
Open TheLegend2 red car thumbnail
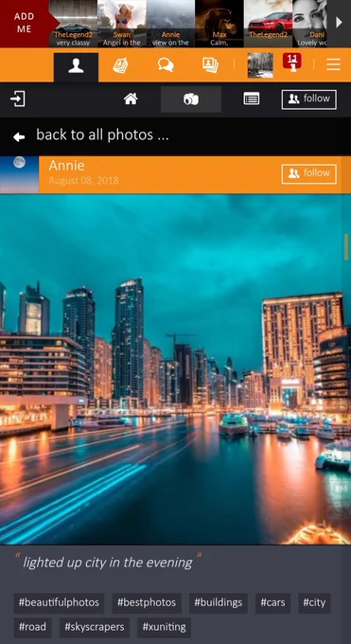point(268,24)
